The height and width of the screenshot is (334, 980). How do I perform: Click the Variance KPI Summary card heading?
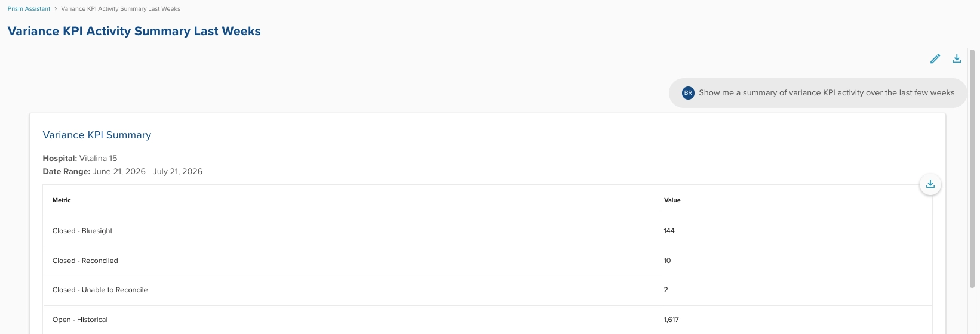[97, 135]
